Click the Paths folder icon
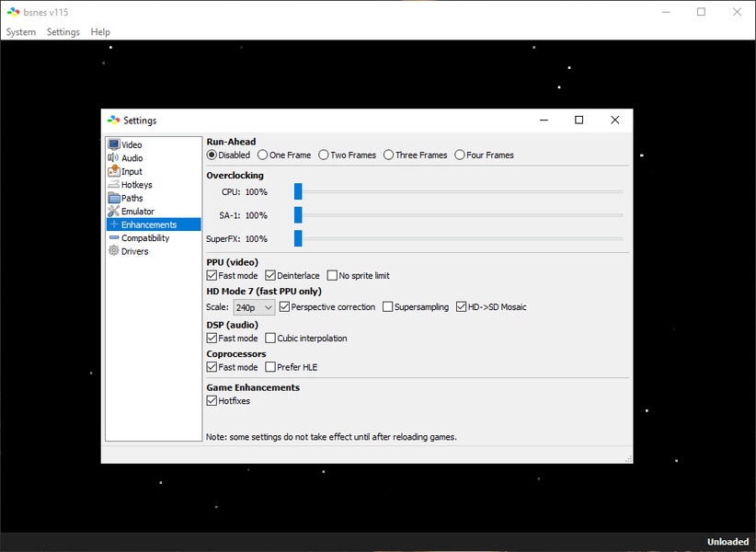 click(x=114, y=198)
